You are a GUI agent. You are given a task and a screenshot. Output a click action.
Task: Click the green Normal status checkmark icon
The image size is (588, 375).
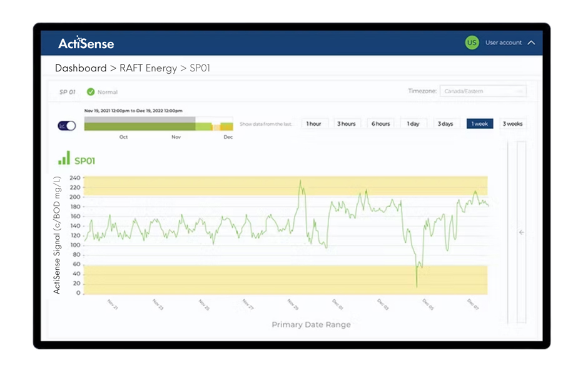point(91,92)
